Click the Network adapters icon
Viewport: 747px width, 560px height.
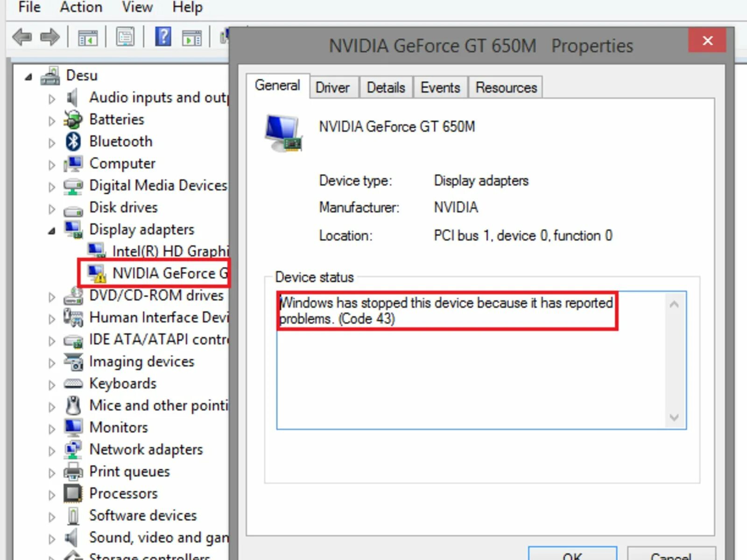[73, 449]
